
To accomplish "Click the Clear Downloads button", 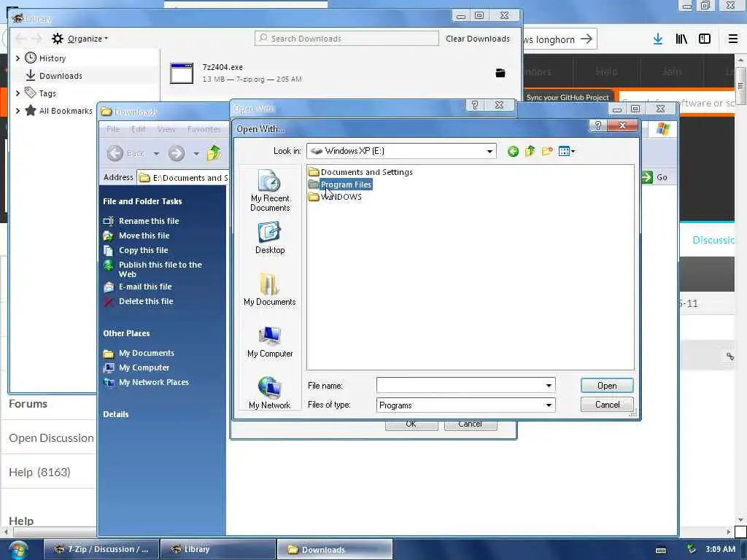I will coord(477,39).
